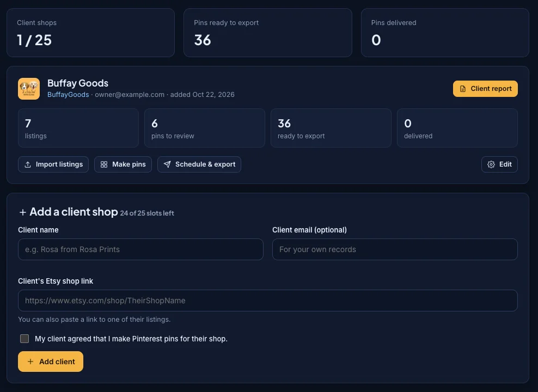
Task: Click the 'added Oct 22, 2026' text
Action: 203,95
